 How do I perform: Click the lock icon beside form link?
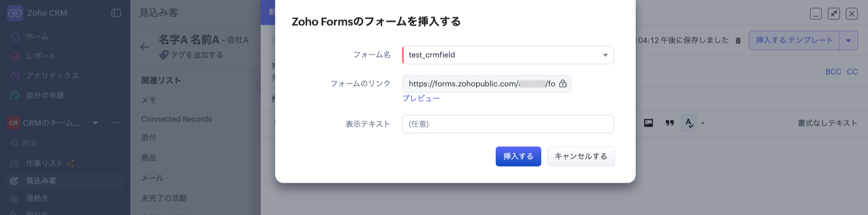[562, 84]
